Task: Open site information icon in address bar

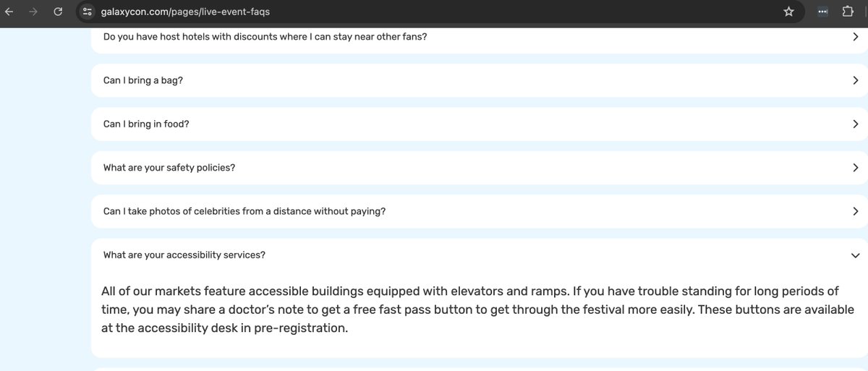Action: [x=88, y=12]
